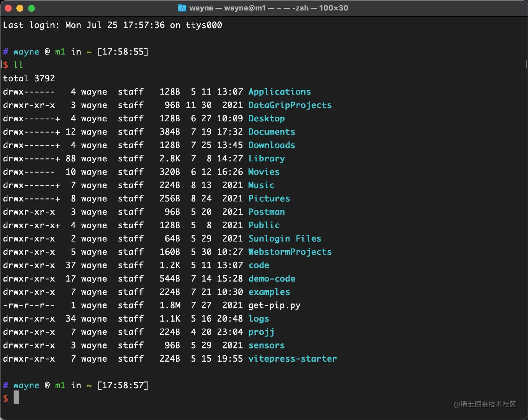The image size is (528, 420).
Task: Click the 'Sunlogin Files' directory name
Action: (x=285, y=239)
